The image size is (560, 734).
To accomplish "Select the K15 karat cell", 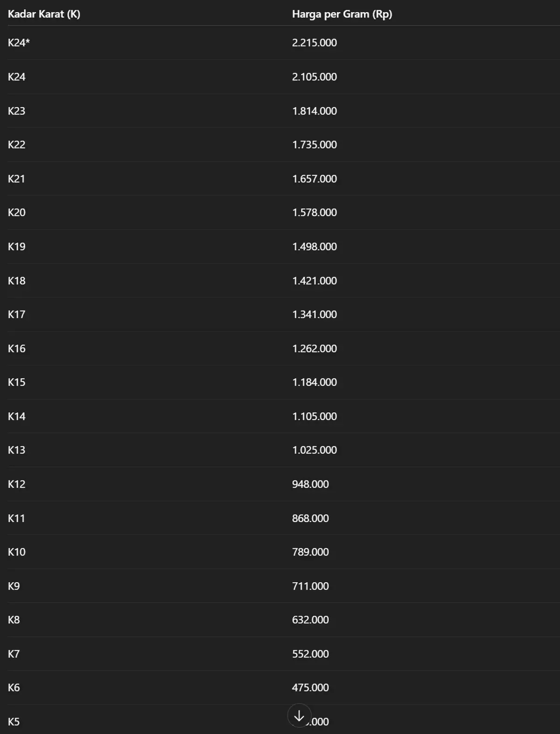I will [x=16, y=382].
